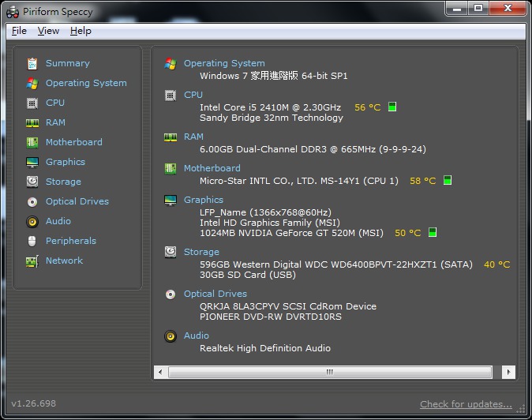
Task: Click the motherboard temperature 58 °C value
Action: [423, 181]
